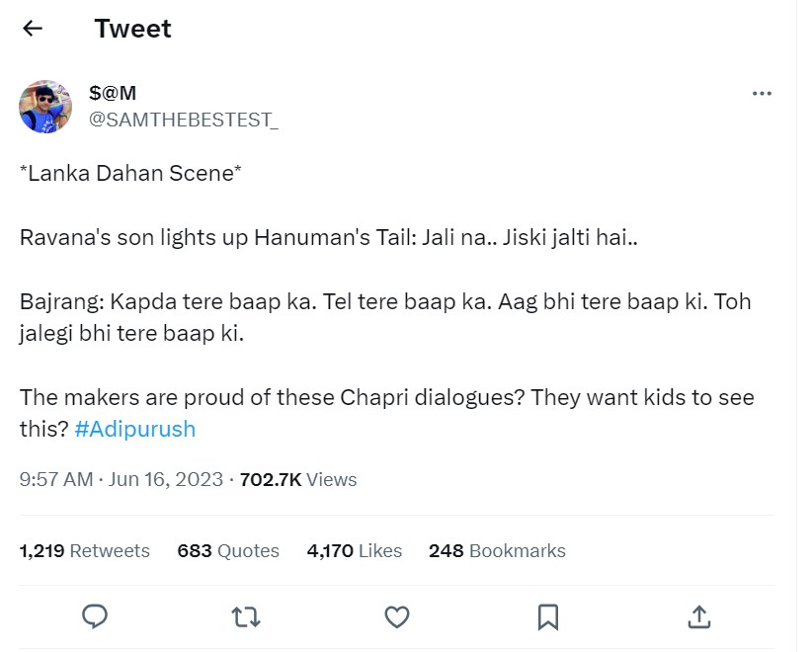Click the Tweet page heading

pos(132,29)
